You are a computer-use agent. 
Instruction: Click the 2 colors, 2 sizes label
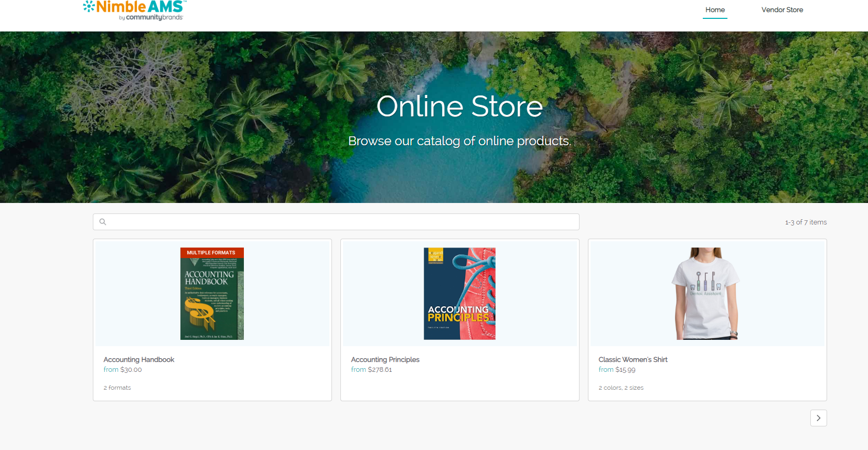click(621, 388)
